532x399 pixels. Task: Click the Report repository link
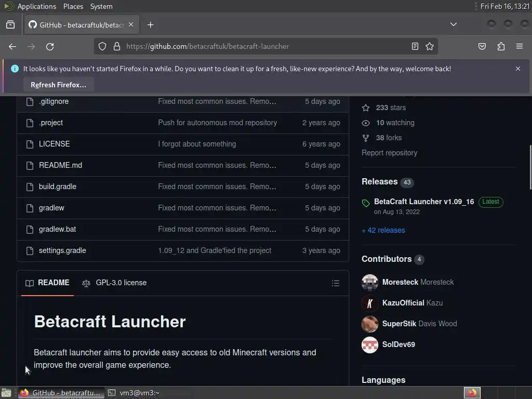tap(389, 153)
